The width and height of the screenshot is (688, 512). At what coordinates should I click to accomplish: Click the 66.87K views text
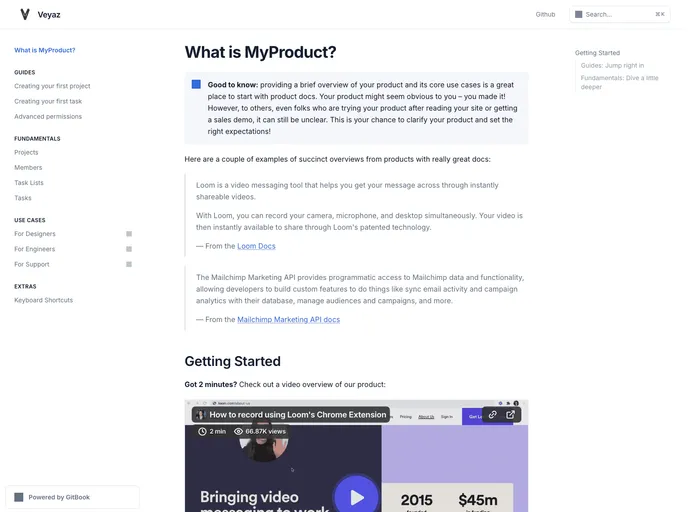click(x=265, y=431)
